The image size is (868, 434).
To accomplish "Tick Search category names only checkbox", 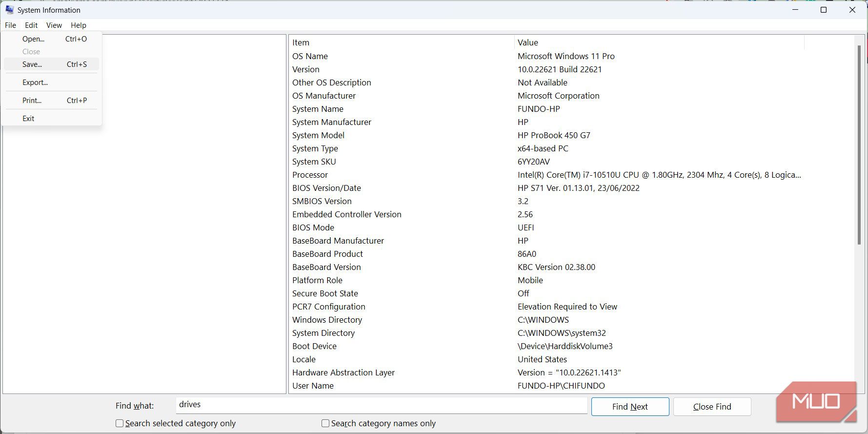I will coord(325,423).
